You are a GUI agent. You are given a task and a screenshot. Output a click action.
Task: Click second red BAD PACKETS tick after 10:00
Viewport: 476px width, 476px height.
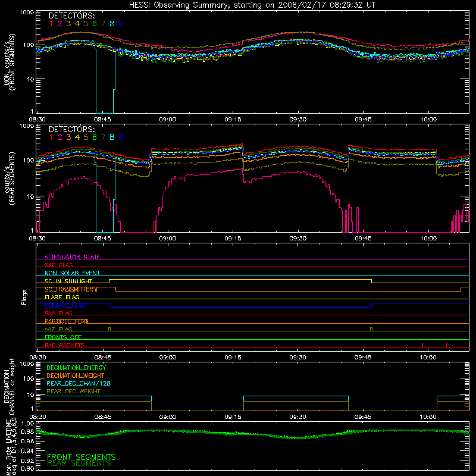tap(447, 345)
